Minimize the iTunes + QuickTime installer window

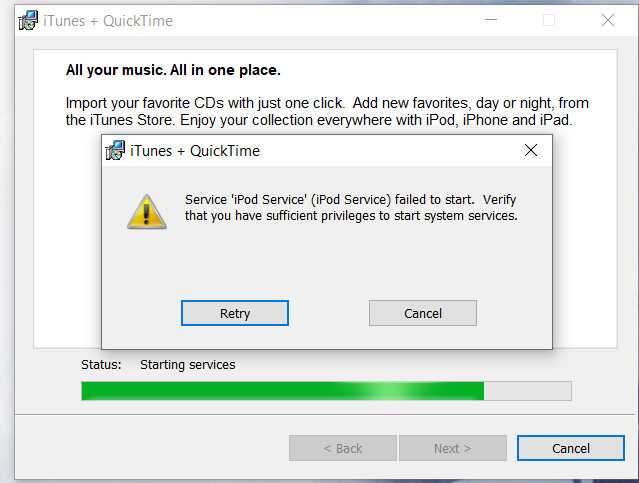(x=491, y=20)
